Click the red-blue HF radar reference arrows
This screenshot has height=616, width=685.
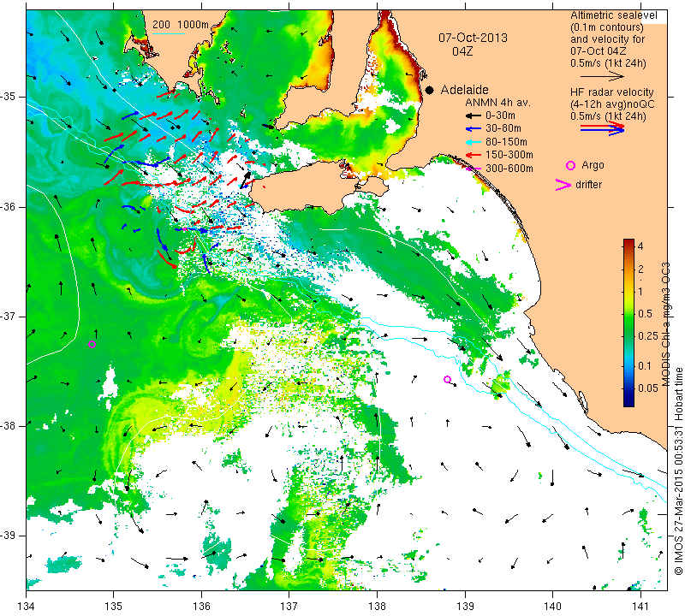coord(602,128)
